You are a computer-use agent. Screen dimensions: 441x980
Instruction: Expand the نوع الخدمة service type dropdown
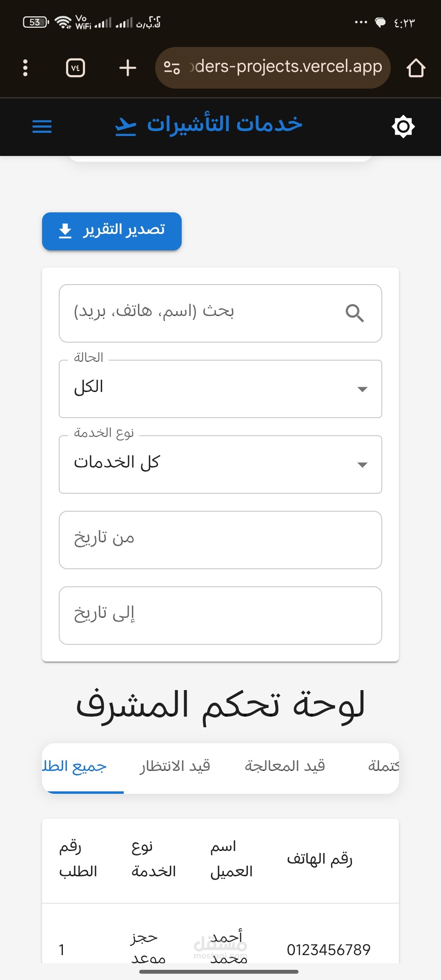click(220, 464)
